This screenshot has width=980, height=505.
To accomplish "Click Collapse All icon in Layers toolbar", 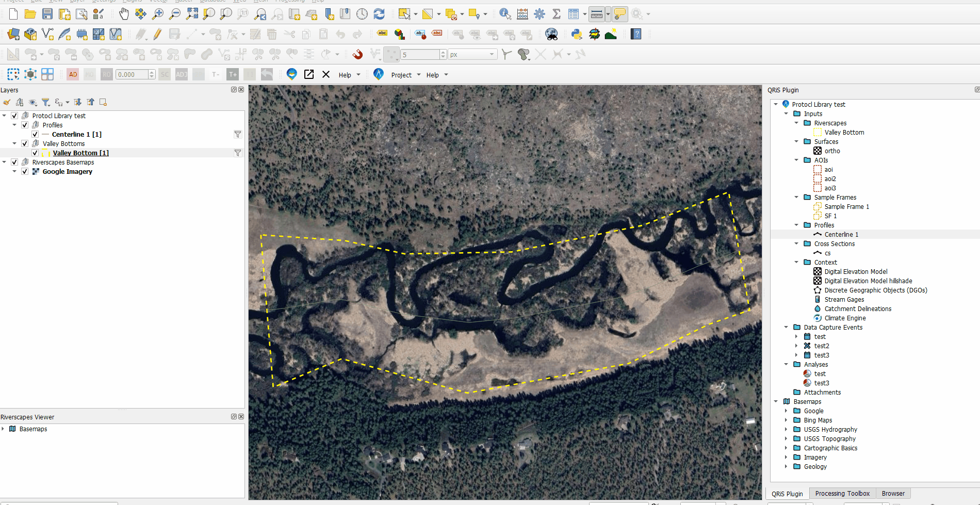I will (91, 102).
